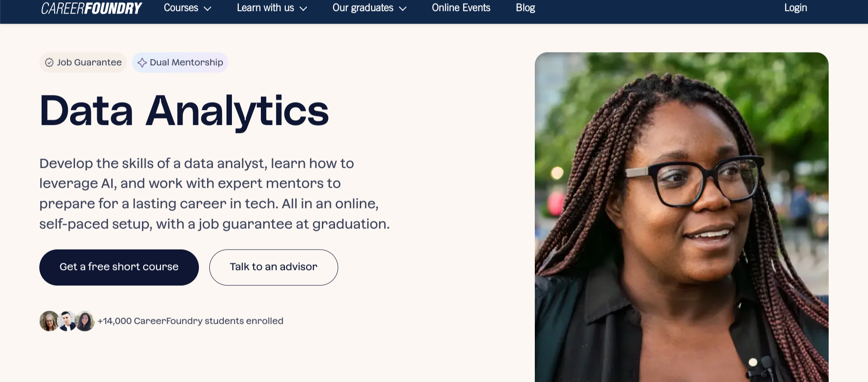Click the hero photo of the woman
This screenshot has width=868, height=382.
click(681, 217)
